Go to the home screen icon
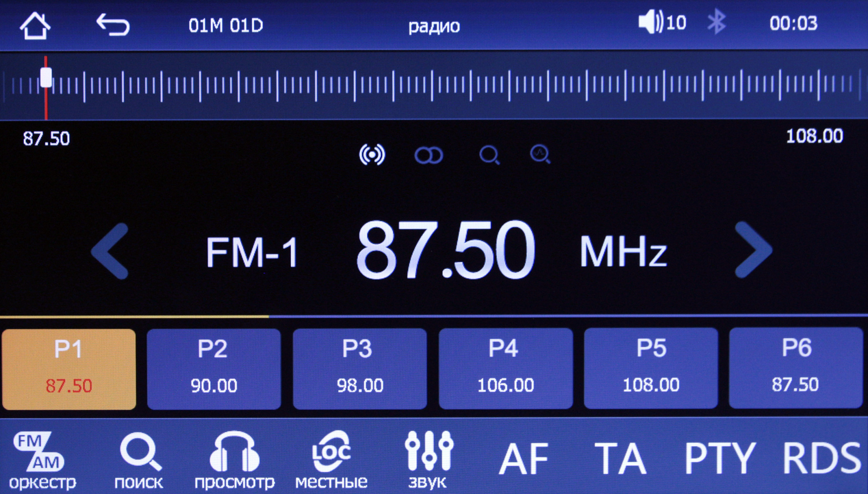The height and width of the screenshot is (494, 868). click(x=35, y=26)
